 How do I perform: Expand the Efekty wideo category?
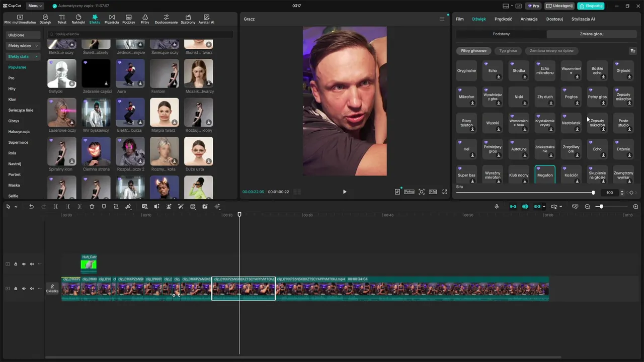click(x=23, y=46)
